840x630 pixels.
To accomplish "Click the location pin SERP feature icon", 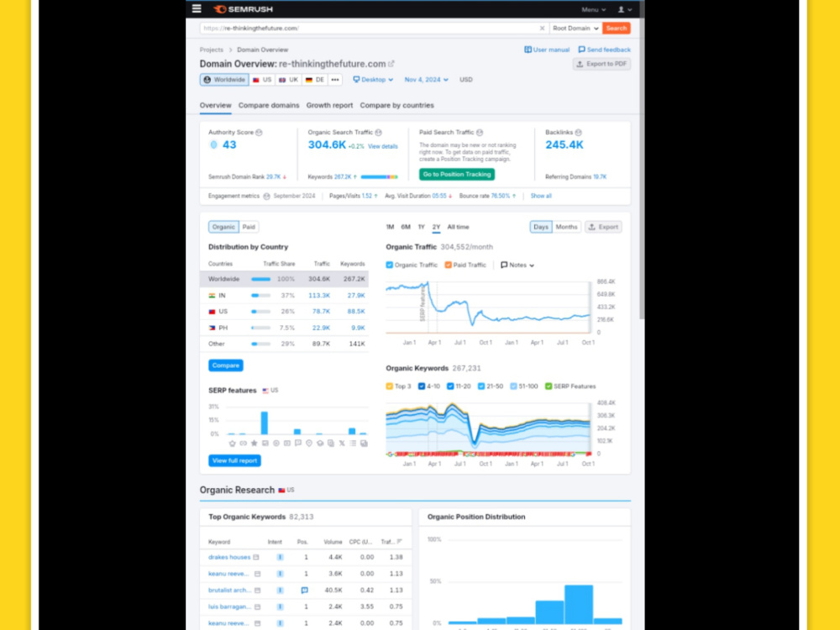I will click(308, 443).
